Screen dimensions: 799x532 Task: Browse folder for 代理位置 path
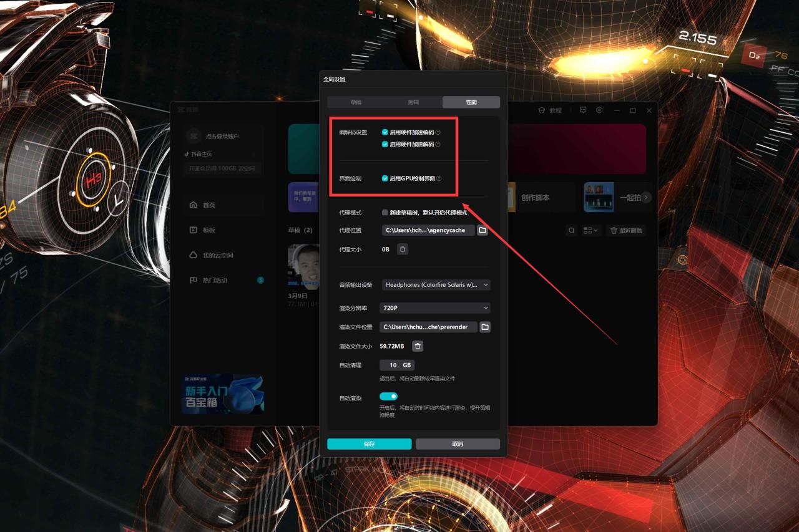tap(483, 230)
